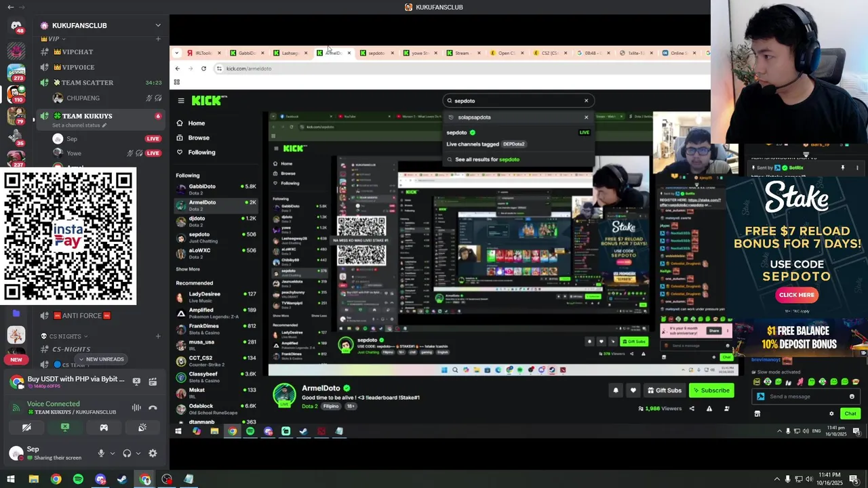The height and width of the screenshot is (488, 868).
Task: Stop streaming with the Bybit stream stop icon
Action: [136, 382]
